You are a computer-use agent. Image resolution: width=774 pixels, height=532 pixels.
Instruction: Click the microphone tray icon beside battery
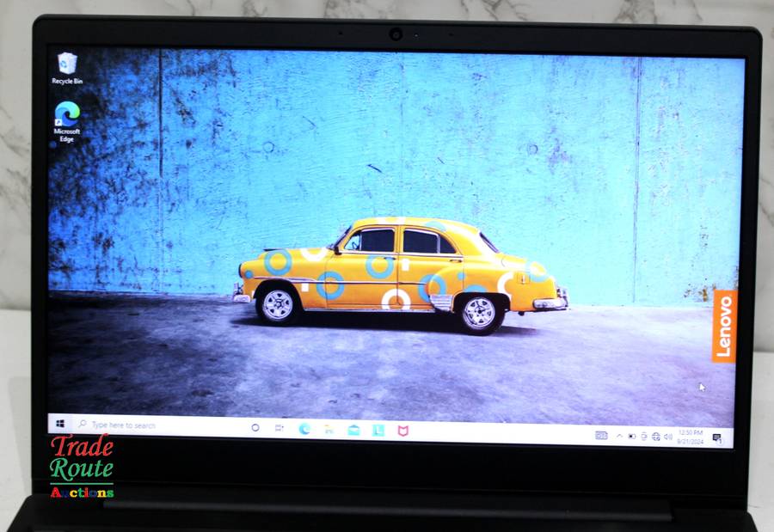pos(643,437)
